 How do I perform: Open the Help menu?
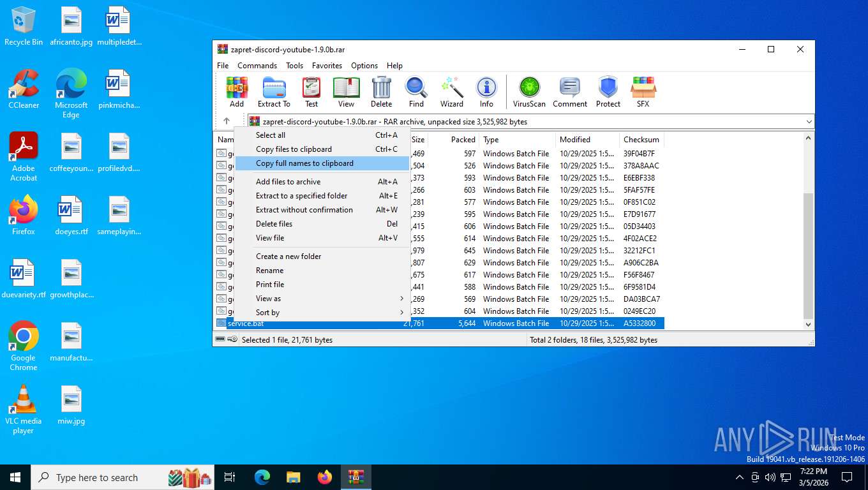coord(394,65)
